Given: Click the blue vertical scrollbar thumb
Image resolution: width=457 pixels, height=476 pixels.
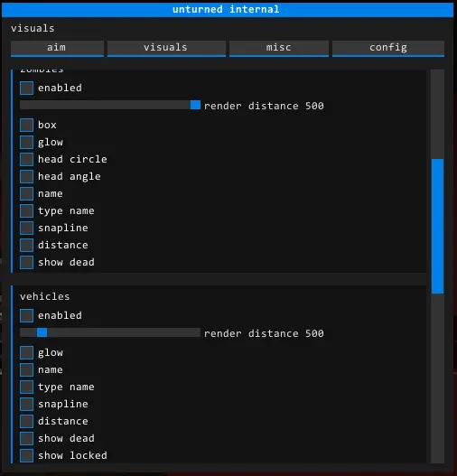Looking at the screenshot, I should pos(437,226).
